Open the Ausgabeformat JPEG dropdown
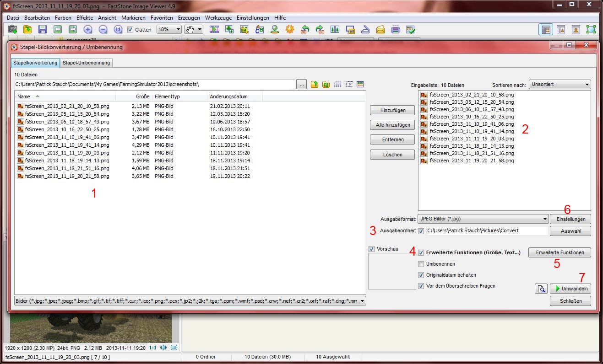 [x=483, y=219]
